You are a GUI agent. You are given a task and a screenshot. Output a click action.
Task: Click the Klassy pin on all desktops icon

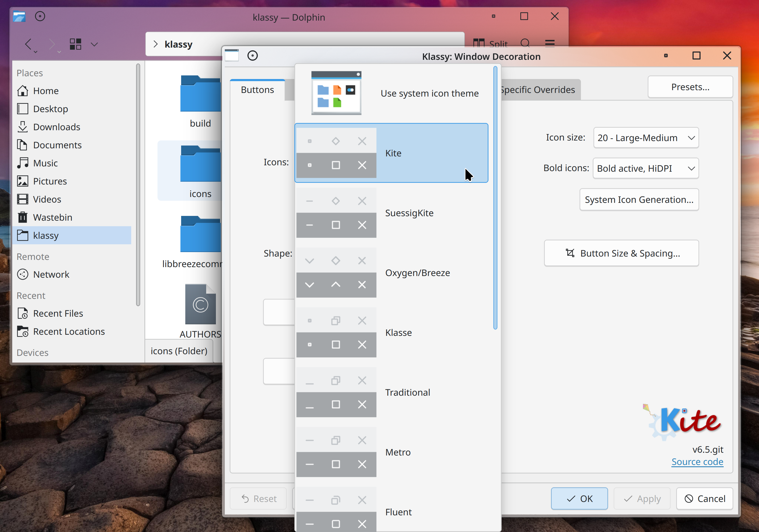(x=253, y=56)
